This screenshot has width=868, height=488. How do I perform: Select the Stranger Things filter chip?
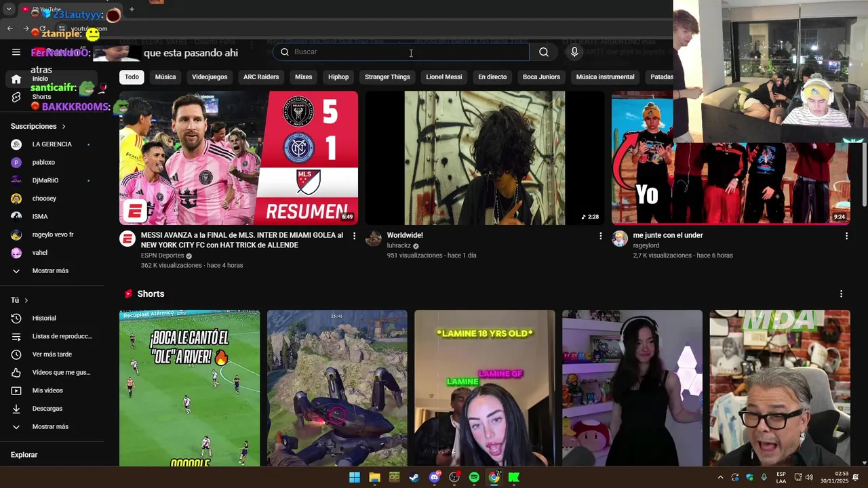point(387,77)
